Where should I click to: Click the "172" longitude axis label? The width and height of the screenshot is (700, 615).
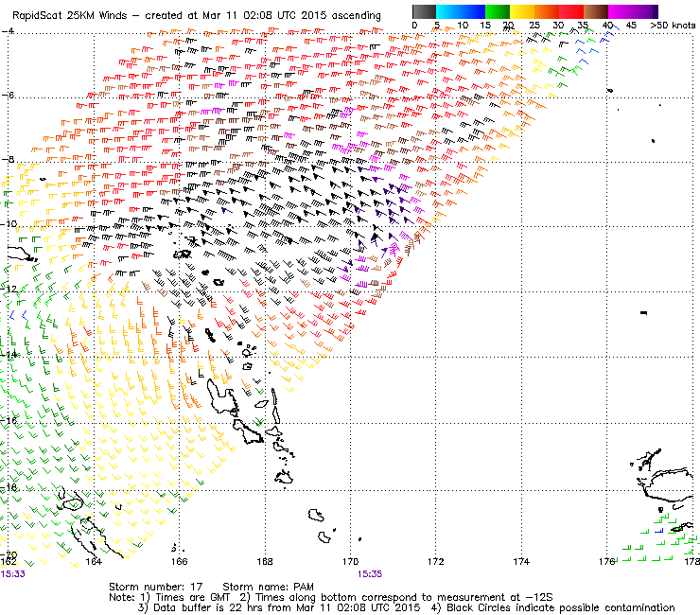(x=436, y=562)
